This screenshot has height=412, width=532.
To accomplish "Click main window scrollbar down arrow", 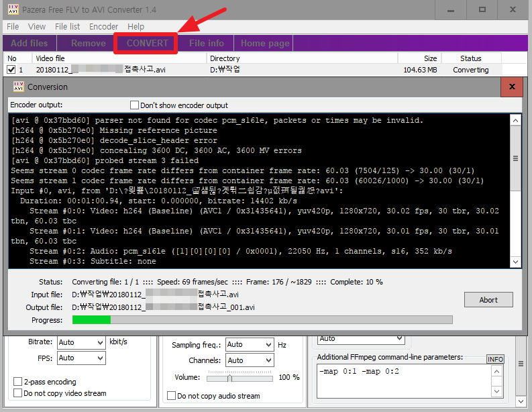I will coord(521,401).
